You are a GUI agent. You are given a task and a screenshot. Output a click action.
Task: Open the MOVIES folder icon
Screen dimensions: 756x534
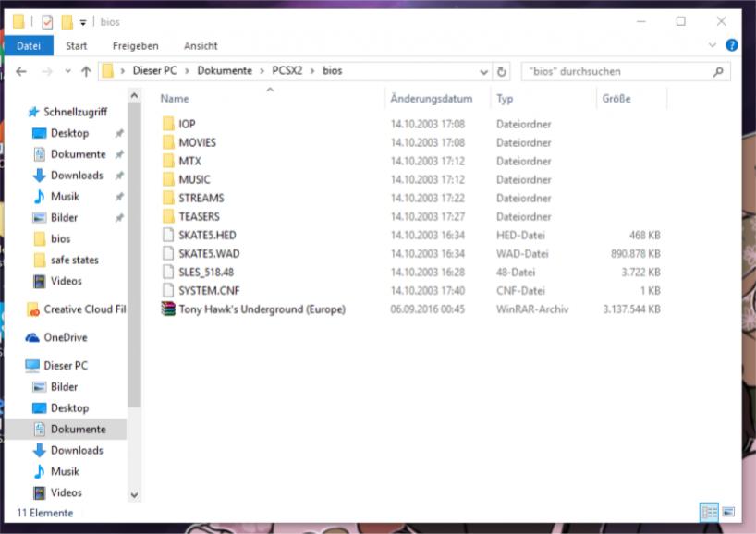168,142
